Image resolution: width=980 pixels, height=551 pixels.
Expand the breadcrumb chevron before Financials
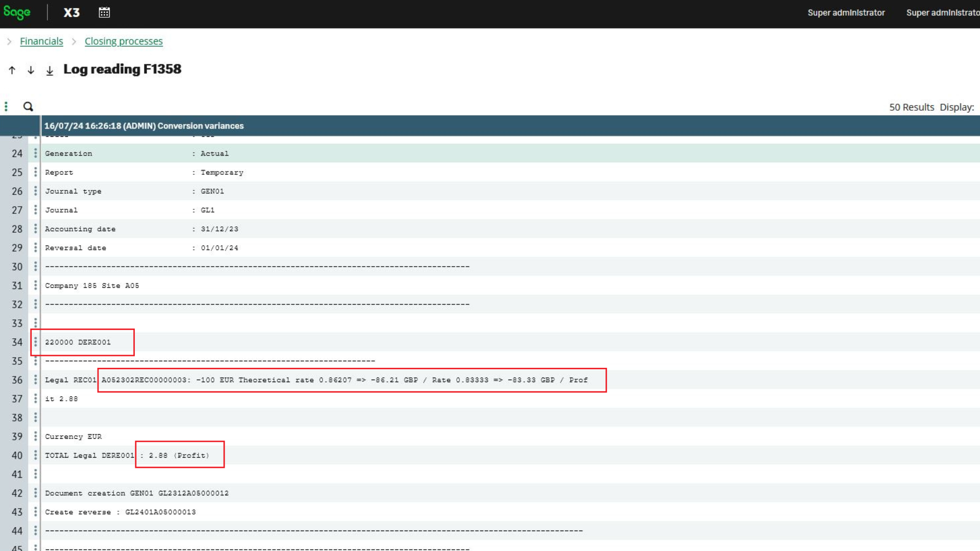pos(9,41)
